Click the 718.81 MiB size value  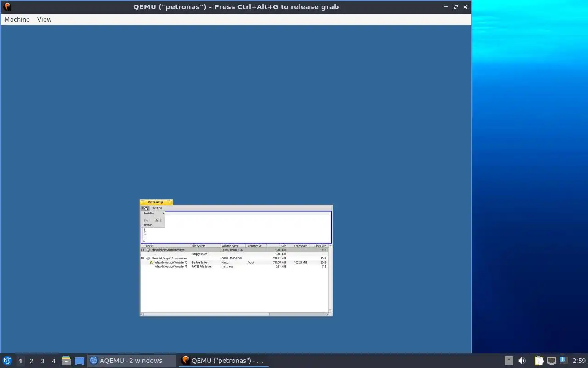(279, 258)
